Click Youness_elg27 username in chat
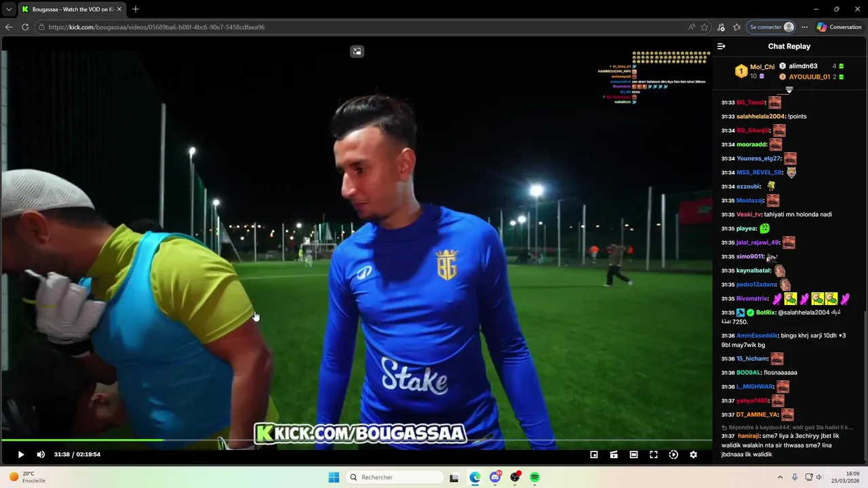The height and width of the screenshot is (488, 868). click(758, 159)
